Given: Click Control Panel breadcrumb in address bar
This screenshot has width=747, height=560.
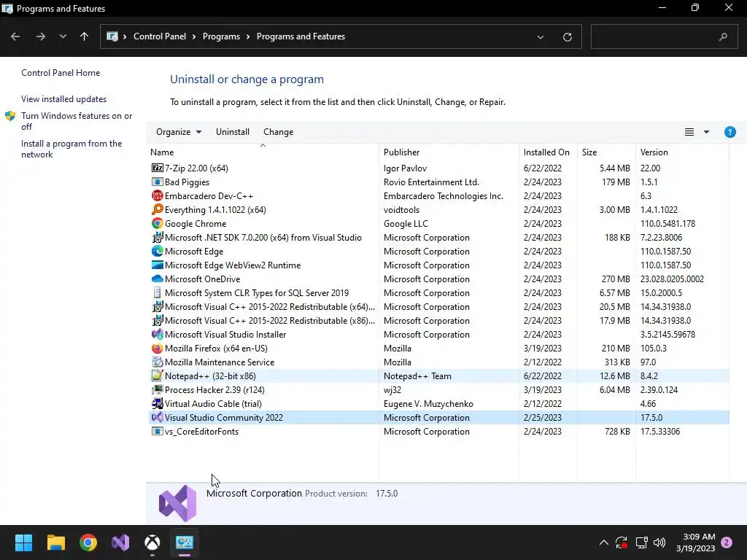Looking at the screenshot, I should coord(160,36).
